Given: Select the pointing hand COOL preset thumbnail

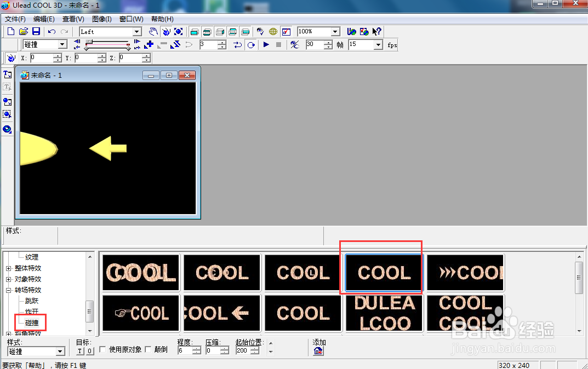Looking at the screenshot, I should [x=141, y=313].
